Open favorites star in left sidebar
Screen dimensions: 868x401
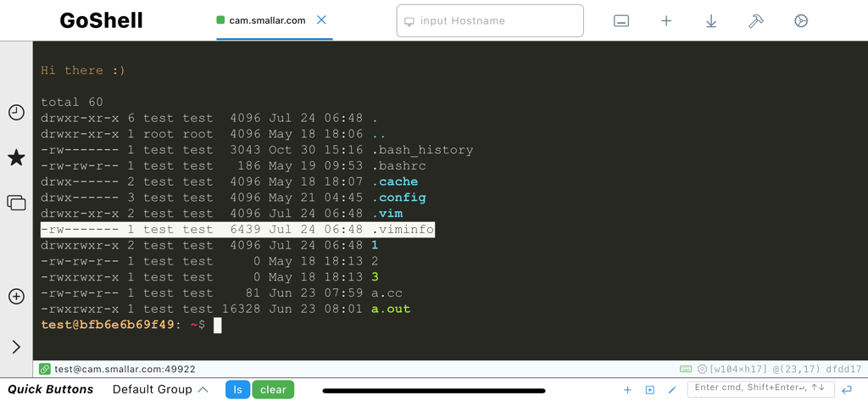[16, 158]
